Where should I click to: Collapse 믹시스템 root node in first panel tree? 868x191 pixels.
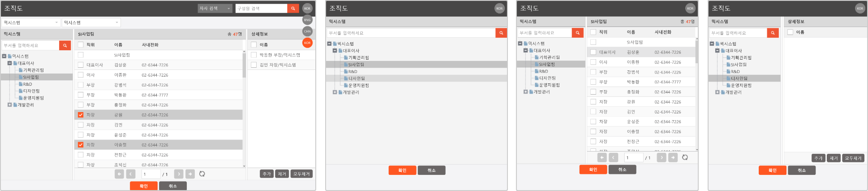point(4,56)
